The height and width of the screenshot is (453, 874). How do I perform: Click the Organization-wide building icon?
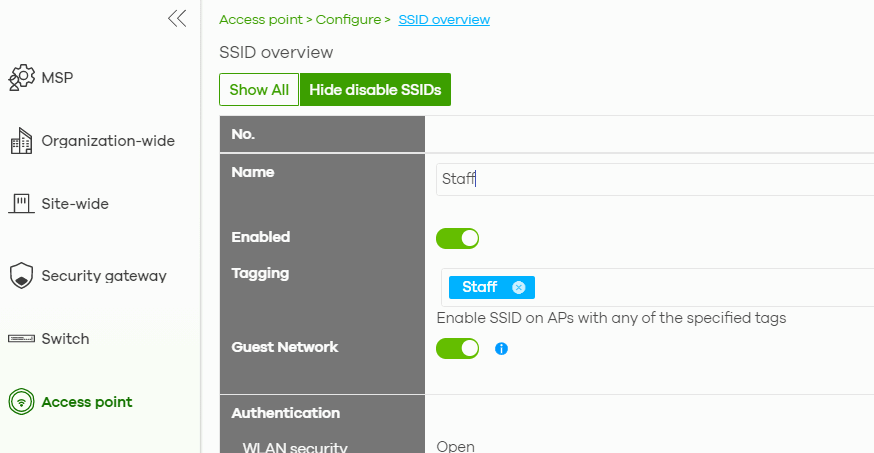coord(21,142)
